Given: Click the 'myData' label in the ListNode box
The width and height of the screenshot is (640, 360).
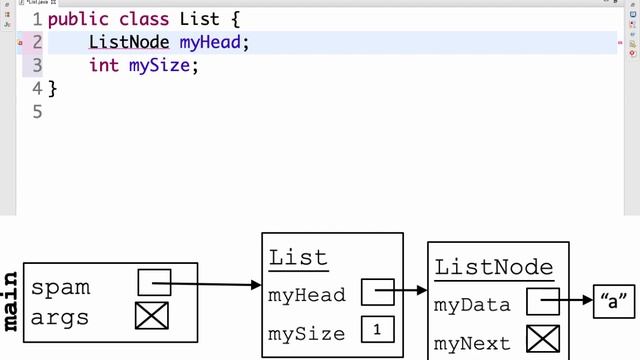Looking at the screenshot, I should (472, 305).
